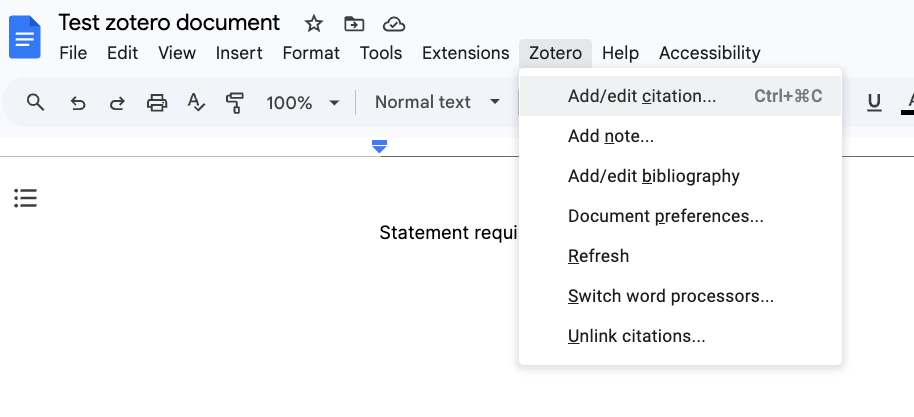Open the Edit menu
Screen dimensions: 914x417
122,53
